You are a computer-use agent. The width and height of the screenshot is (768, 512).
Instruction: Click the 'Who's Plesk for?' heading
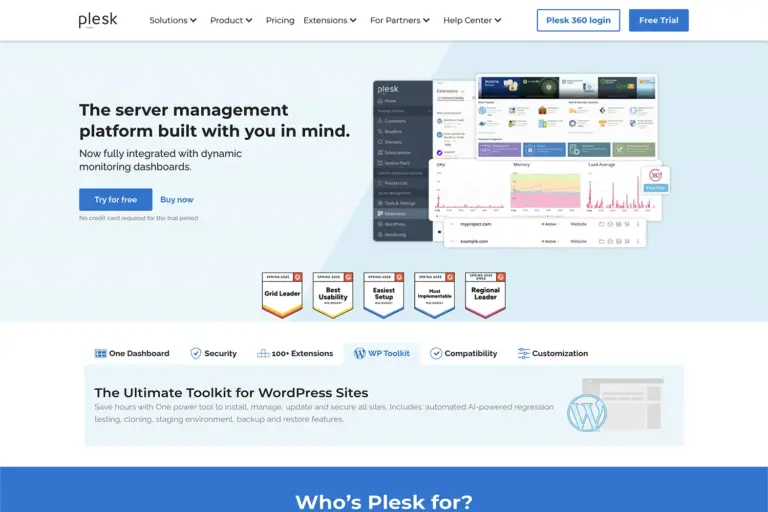[x=384, y=502]
